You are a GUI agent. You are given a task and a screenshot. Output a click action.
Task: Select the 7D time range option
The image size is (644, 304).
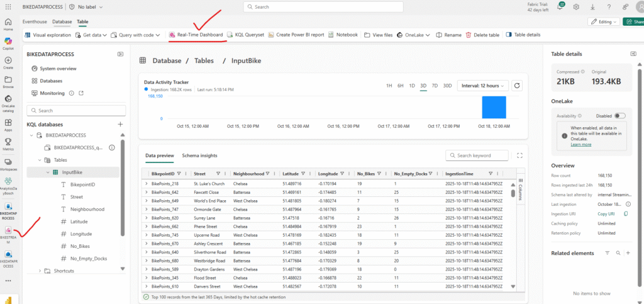(x=434, y=86)
